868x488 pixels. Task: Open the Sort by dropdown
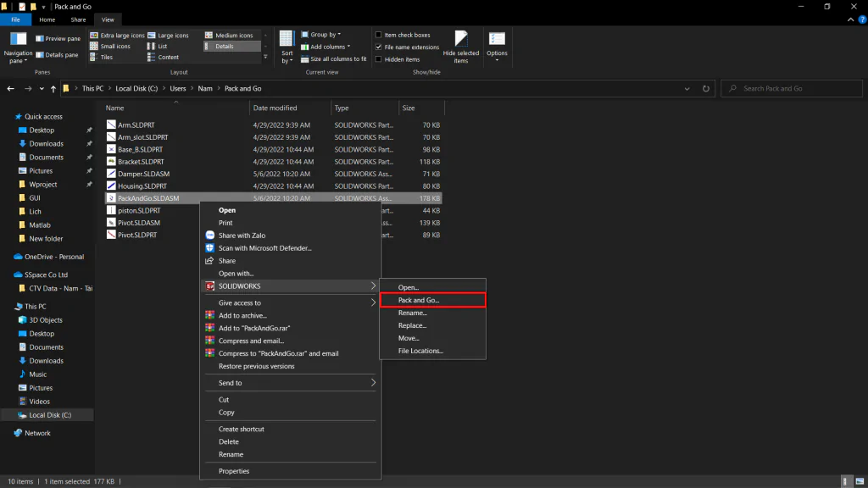tap(287, 47)
